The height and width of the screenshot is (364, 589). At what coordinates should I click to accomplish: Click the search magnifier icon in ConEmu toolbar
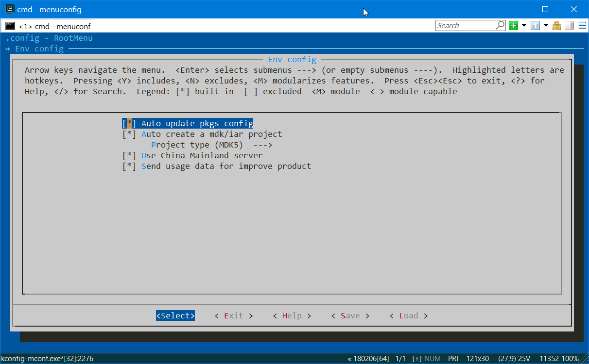(500, 25)
